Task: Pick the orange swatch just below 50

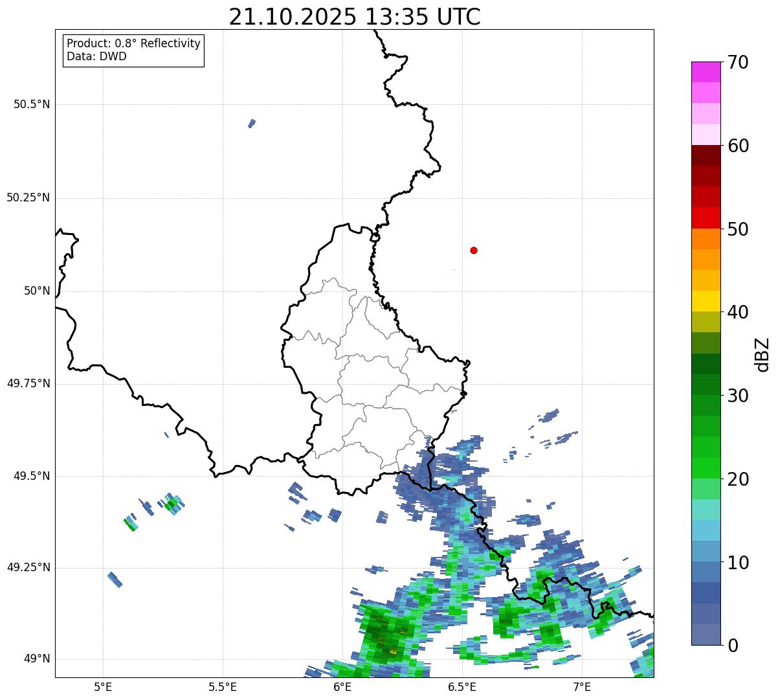Action: tap(706, 239)
